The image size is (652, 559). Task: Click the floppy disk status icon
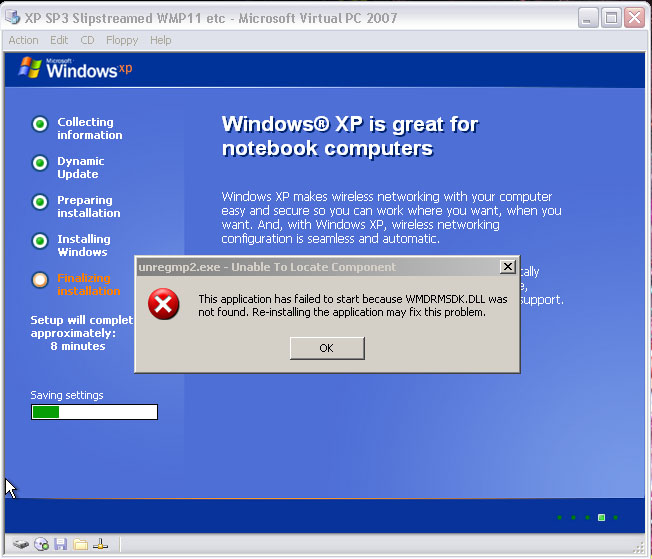61,544
